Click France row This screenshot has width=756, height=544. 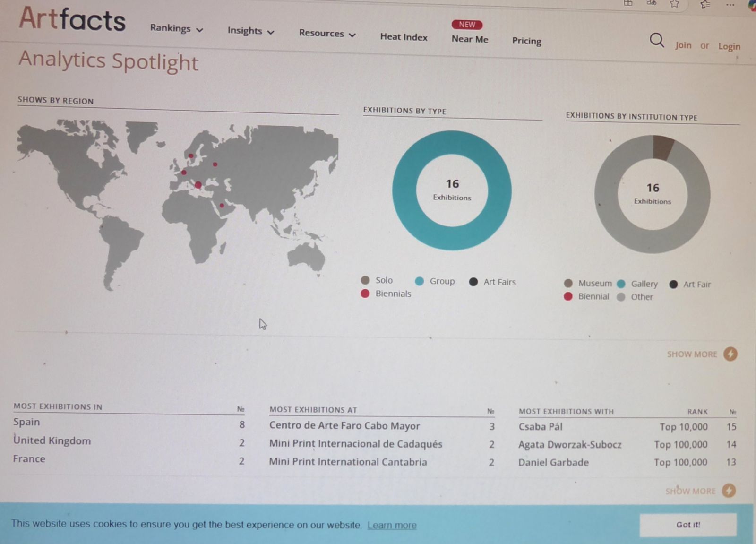(129, 459)
